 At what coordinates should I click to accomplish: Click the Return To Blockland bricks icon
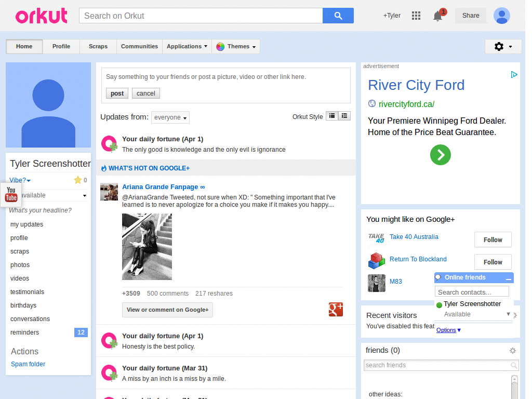tap(376, 261)
